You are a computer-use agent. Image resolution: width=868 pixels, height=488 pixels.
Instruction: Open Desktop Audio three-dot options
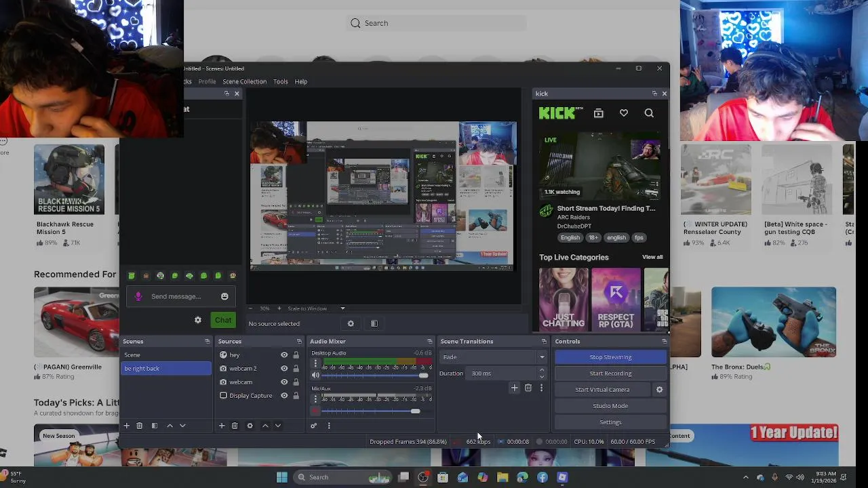pos(315,364)
